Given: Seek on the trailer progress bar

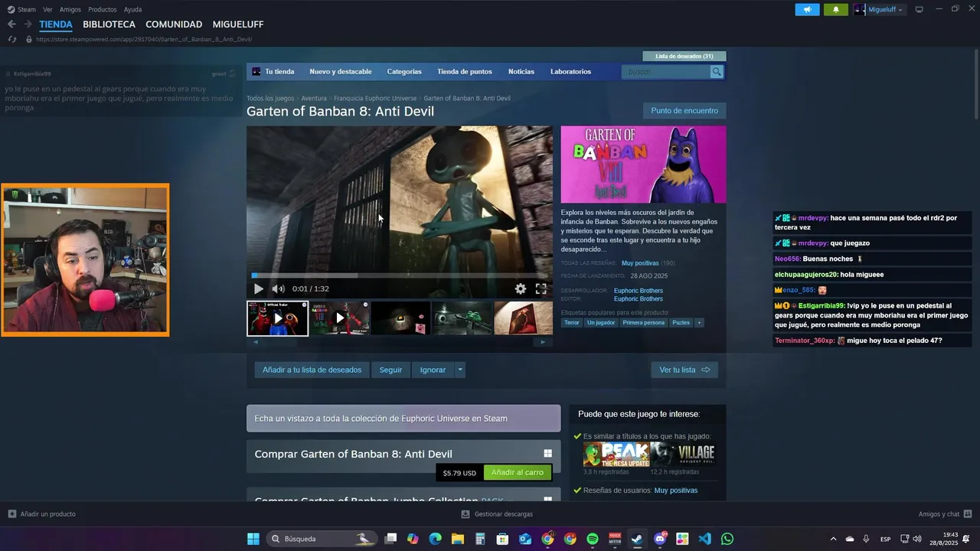Looking at the screenshot, I should [x=400, y=275].
